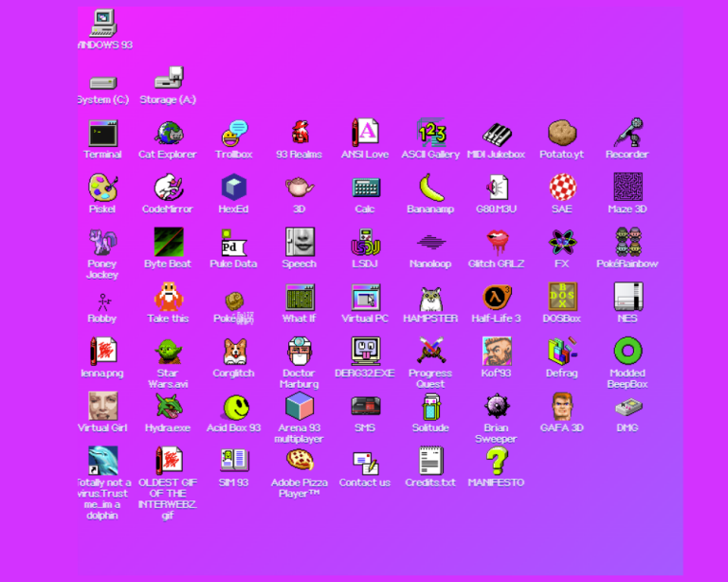Open Adobe Pizza Player icon
The height and width of the screenshot is (582, 728).
pos(300,460)
